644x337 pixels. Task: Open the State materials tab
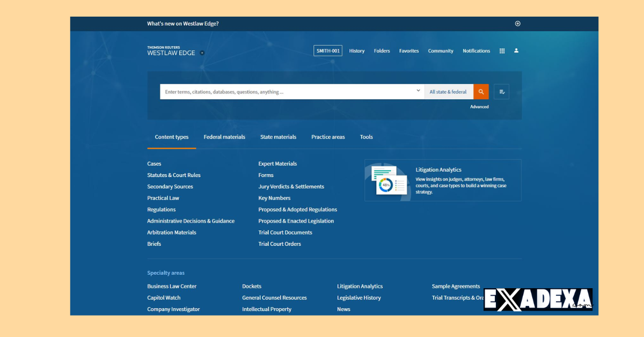coord(278,137)
